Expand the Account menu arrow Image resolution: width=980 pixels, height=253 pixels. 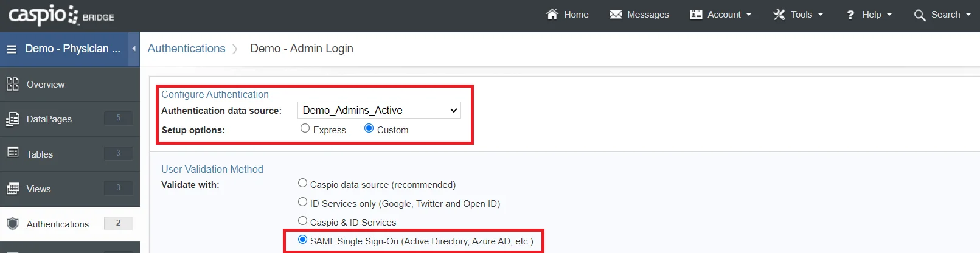pyautogui.click(x=749, y=14)
